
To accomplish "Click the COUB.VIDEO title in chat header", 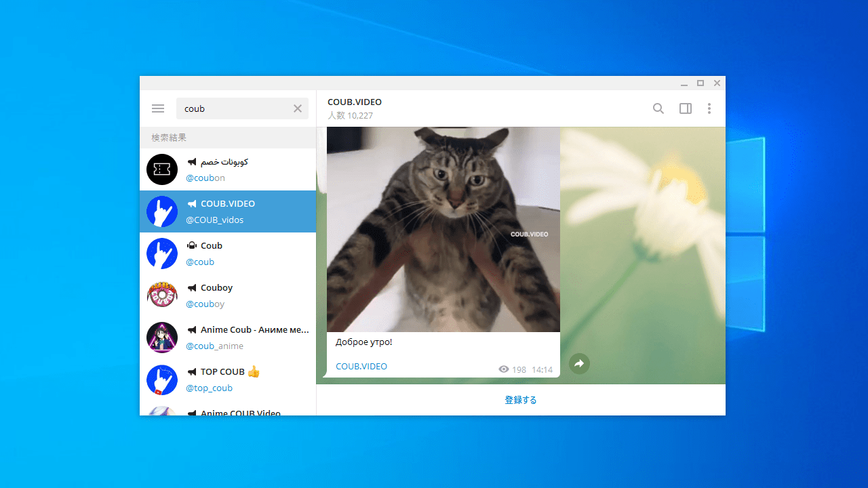I will [x=355, y=102].
